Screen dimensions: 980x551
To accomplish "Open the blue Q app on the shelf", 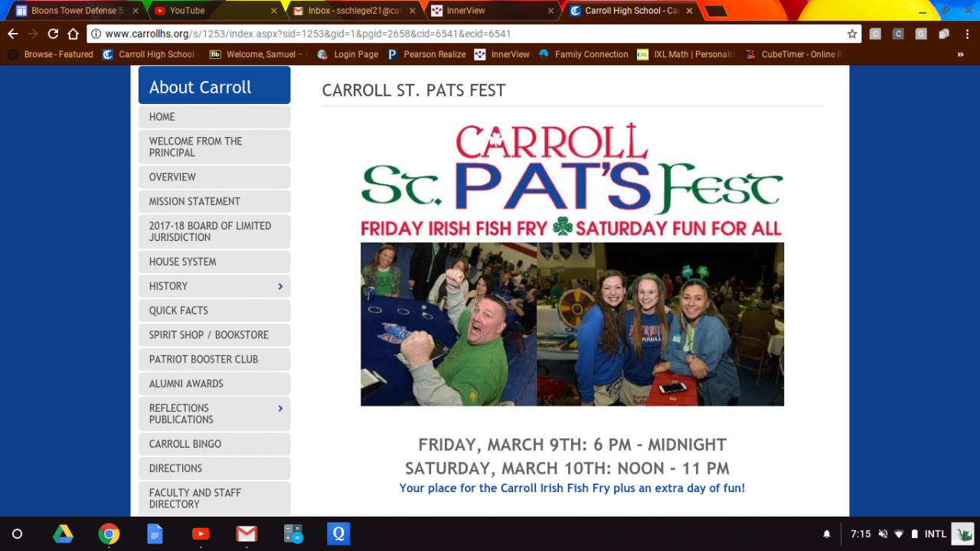I will coord(338,533).
